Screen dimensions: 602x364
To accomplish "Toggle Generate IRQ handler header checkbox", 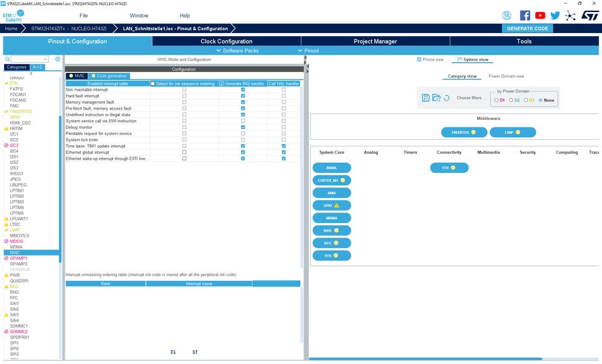I will pos(222,84).
